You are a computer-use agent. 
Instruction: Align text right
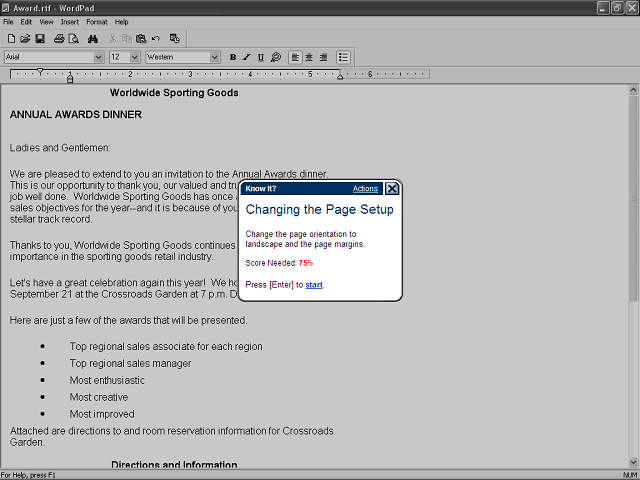pyautogui.click(x=323, y=57)
